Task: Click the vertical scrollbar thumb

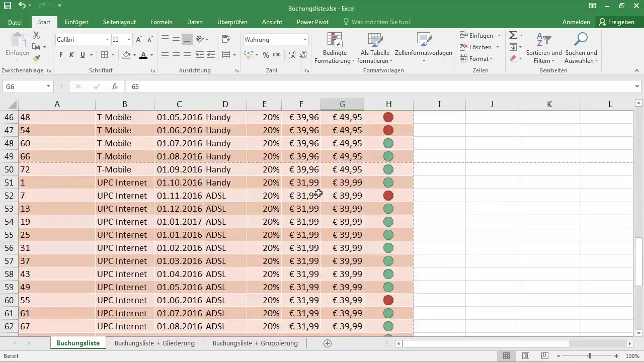Action: [x=638, y=261]
